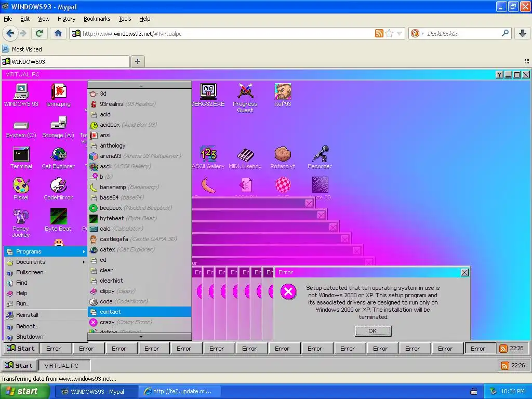Choose Shutdown in start menu

46,337
